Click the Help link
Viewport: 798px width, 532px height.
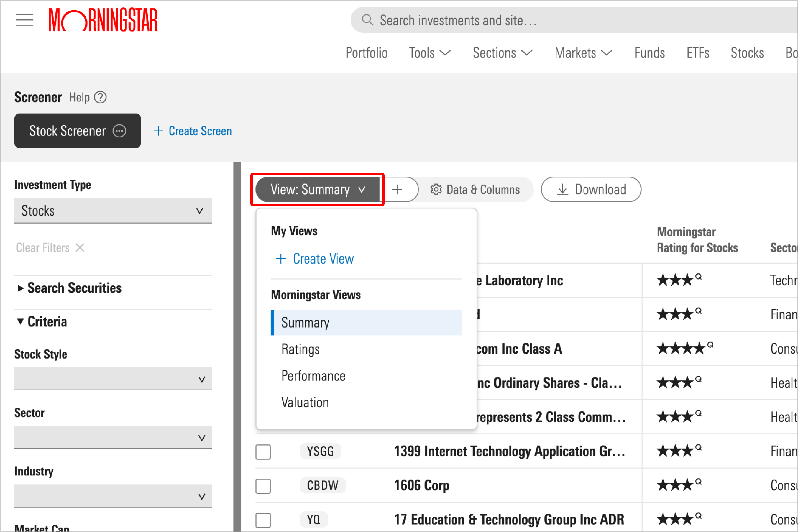point(80,97)
